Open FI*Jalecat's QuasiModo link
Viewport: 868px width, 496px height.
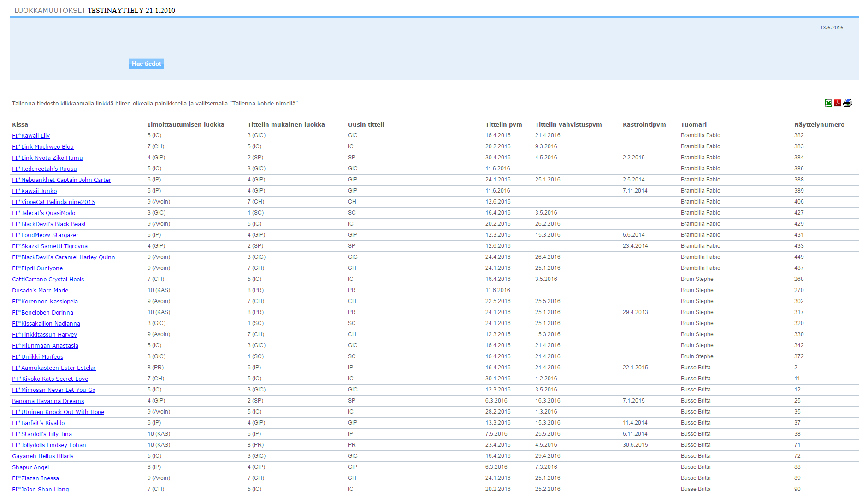pyautogui.click(x=43, y=213)
